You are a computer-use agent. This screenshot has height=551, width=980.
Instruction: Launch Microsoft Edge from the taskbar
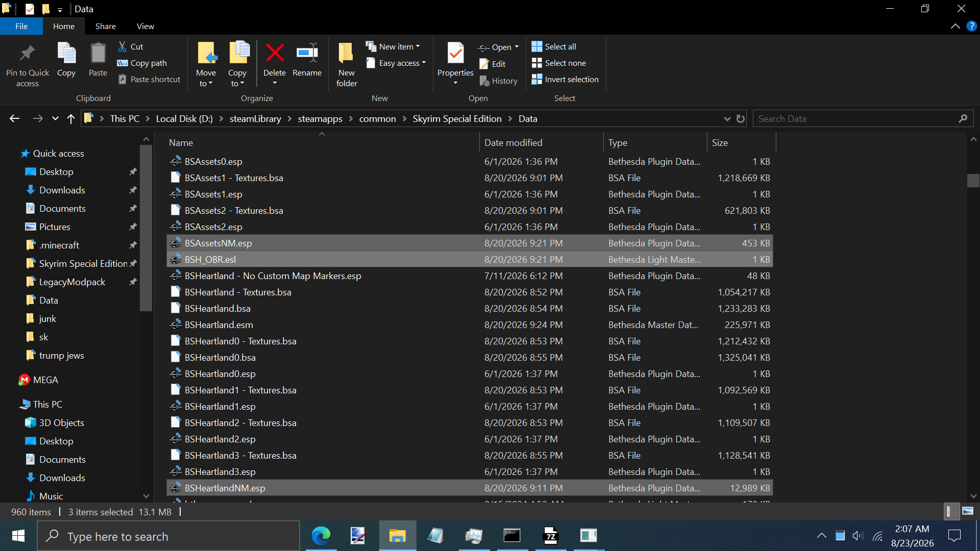[x=321, y=536]
